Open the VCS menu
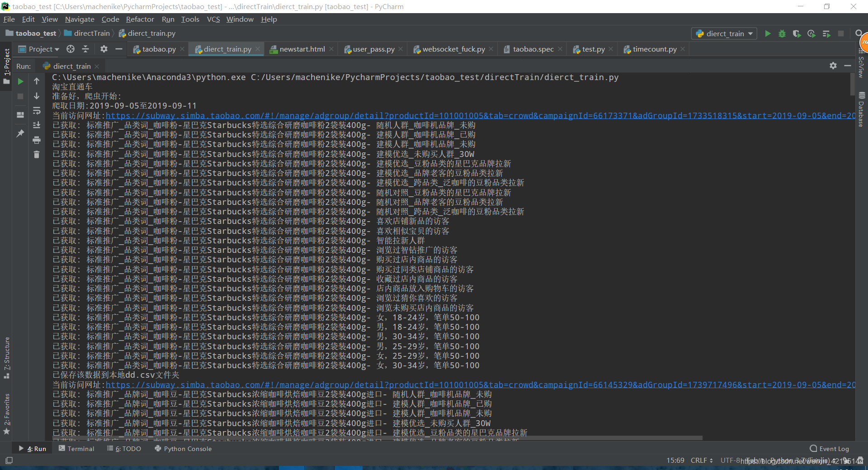868x470 pixels. 213,19
